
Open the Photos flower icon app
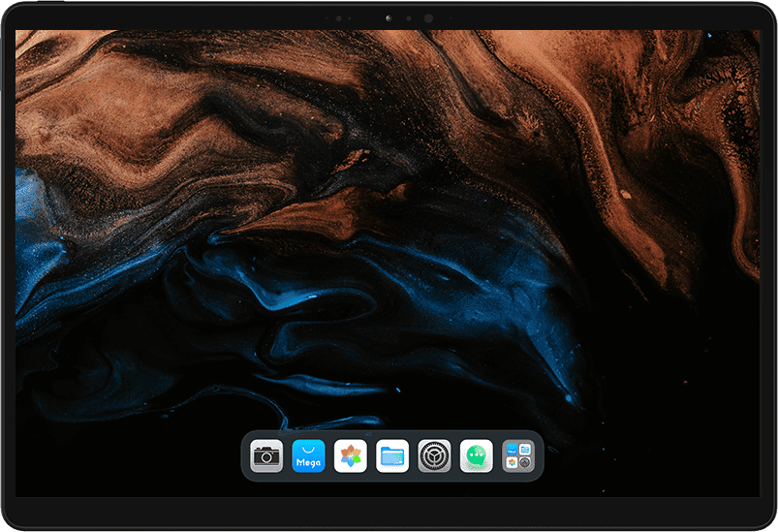[350, 455]
